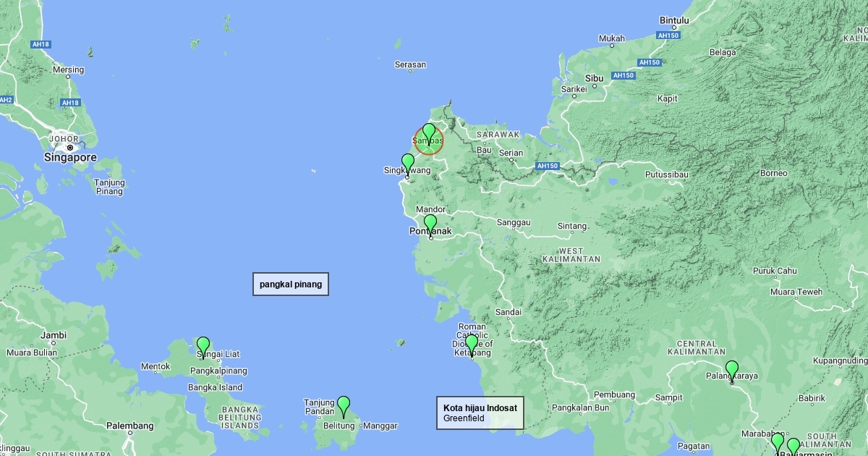Click the Kupangnunding label
The image size is (868, 456).
point(840,360)
